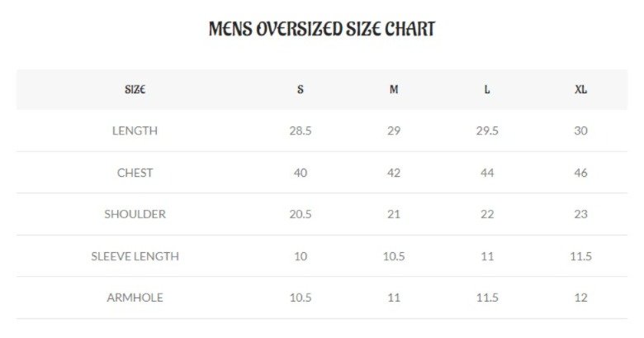Select the M size header
The image size is (644, 338).
pos(394,89)
